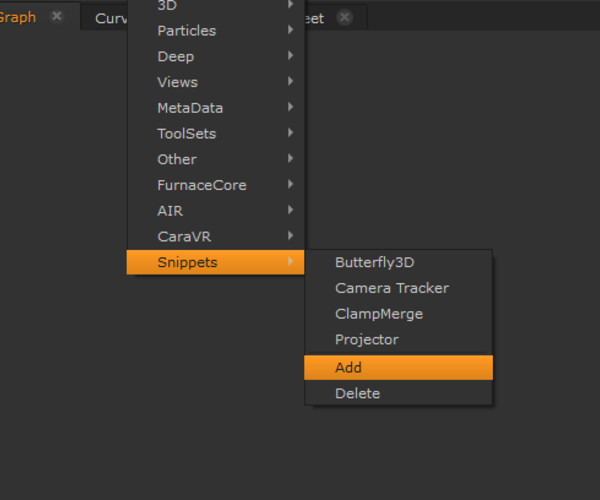Switch to the Node Graph tab
This screenshot has width=600, height=500.
point(18,17)
